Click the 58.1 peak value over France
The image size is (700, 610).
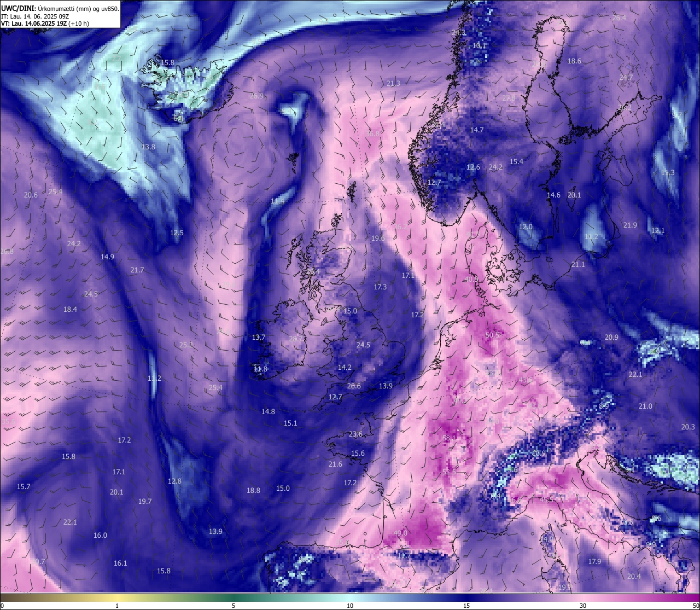tap(449, 438)
